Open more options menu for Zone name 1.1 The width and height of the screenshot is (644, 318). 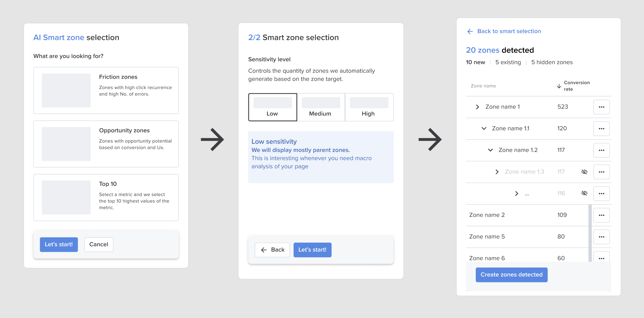[601, 129]
